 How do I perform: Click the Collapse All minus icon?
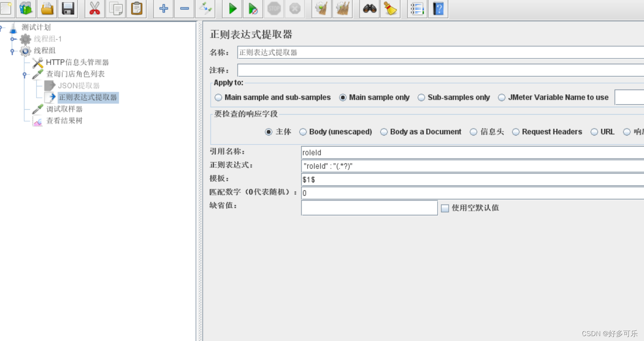184,8
